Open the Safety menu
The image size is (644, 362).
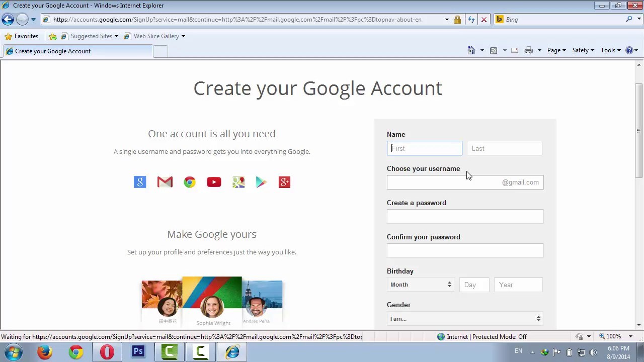pyautogui.click(x=583, y=50)
